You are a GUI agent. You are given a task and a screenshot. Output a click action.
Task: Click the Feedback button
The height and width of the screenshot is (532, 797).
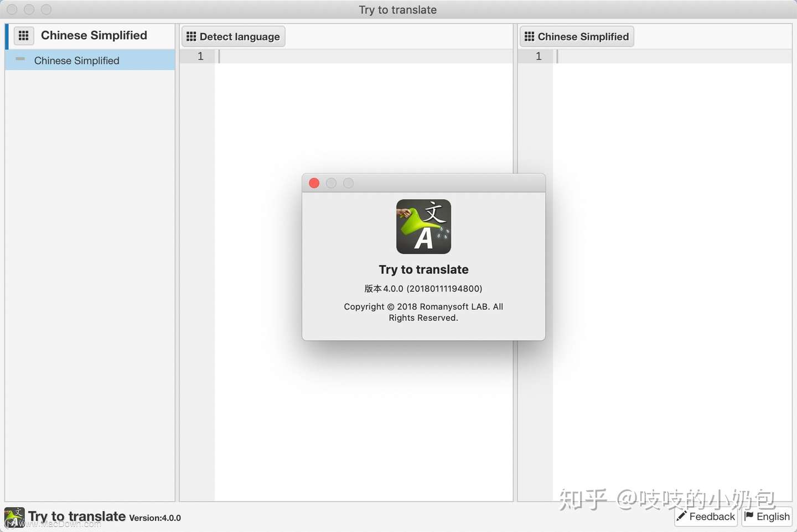706,517
